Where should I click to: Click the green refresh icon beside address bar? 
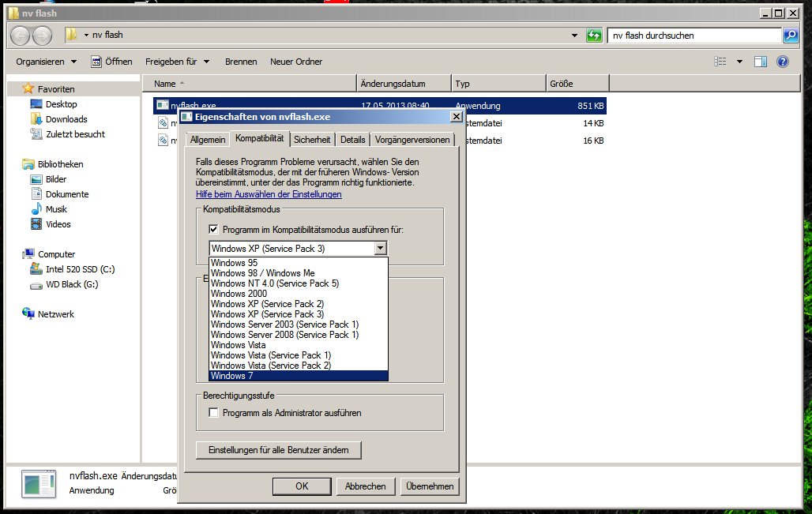594,36
